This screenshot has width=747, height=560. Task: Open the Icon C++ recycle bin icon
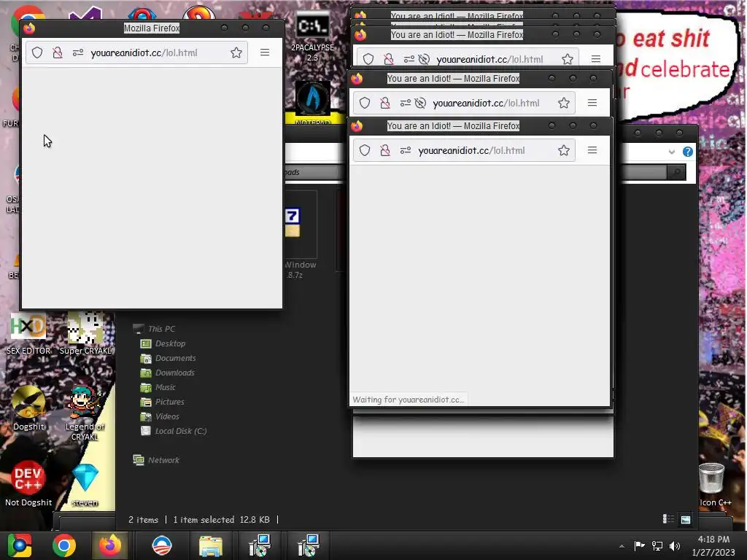pyautogui.click(x=713, y=485)
